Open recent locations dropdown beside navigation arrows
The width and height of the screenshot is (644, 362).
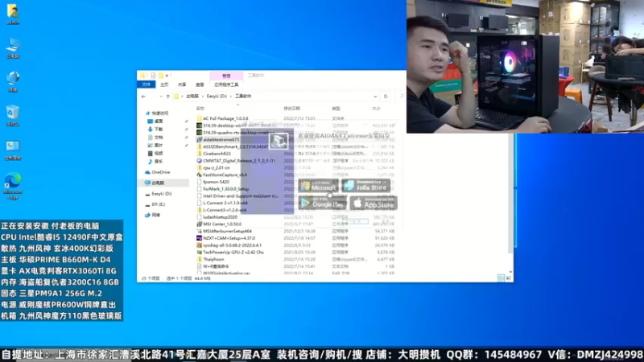click(x=160, y=97)
